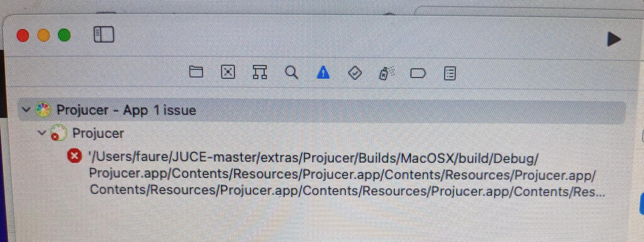The width and height of the screenshot is (644, 242).
Task: Switch to the Test navigator icon
Action: pos(355,74)
